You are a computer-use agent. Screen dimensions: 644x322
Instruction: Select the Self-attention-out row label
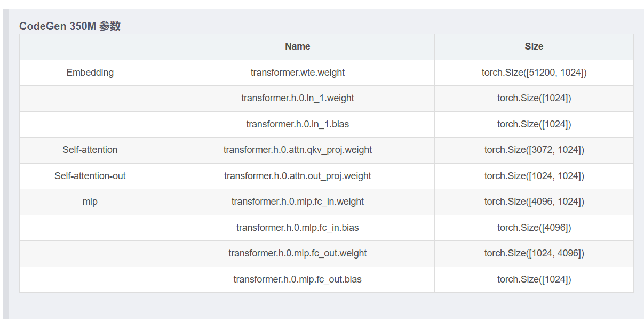tap(90, 176)
